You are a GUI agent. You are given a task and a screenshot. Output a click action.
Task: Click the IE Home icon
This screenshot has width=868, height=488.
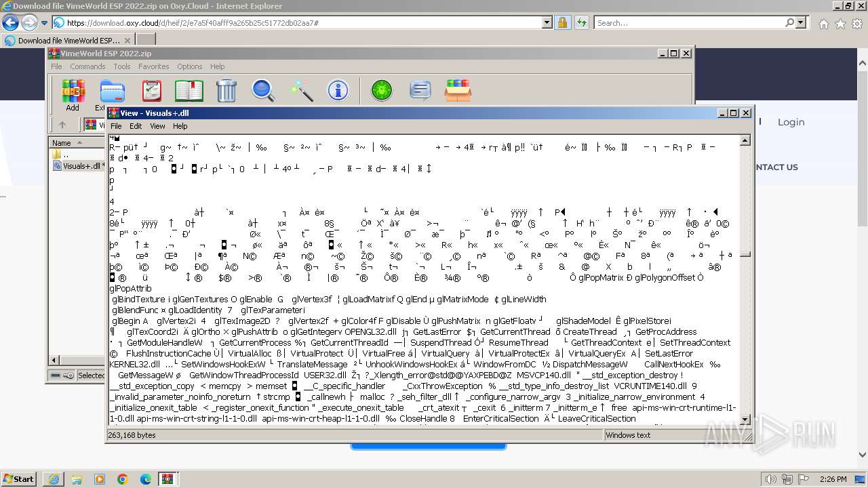pos(823,24)
